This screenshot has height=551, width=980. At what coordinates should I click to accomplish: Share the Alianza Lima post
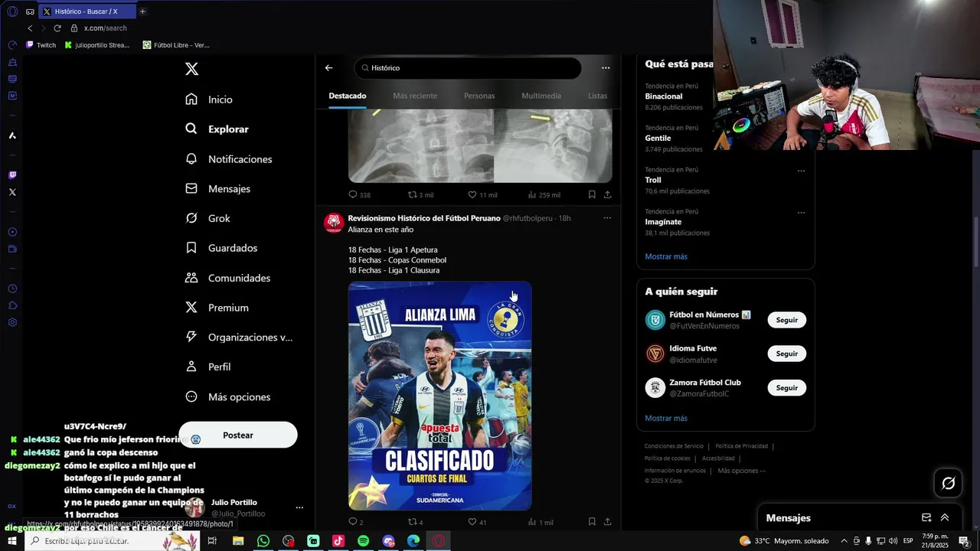click(x=607, y=522)
